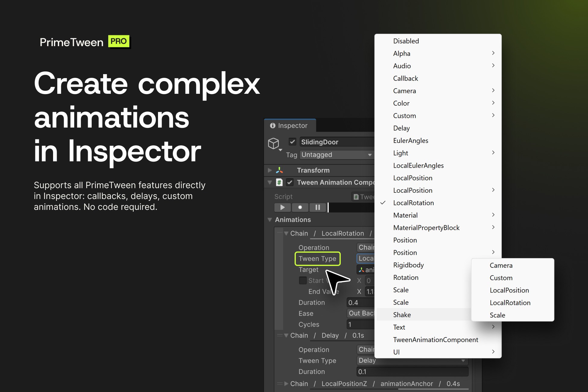Viewport: 588px width, 392px height.
Task: Click the Play button in Tween Animation preview
Action: (283, 207)
